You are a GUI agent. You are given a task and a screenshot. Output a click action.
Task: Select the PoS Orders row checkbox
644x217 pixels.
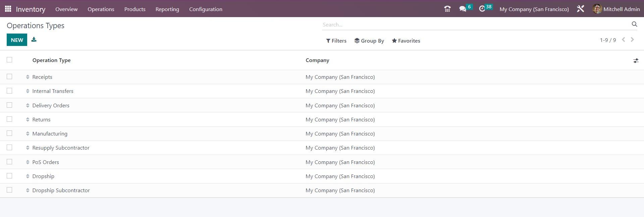tap(9, 162)
